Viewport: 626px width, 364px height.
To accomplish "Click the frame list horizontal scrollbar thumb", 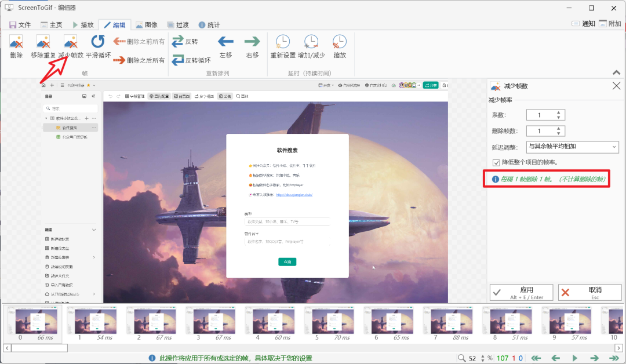I will tap(39, 348).
